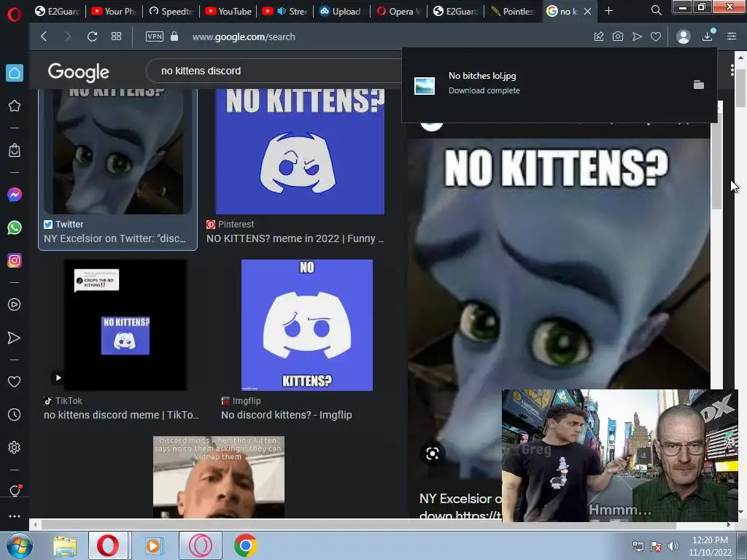Image resolution: width=747 pixels, height=560 pixels.
Task: Switch to the first E2Guardian tab
Action: tap(57, 11)
